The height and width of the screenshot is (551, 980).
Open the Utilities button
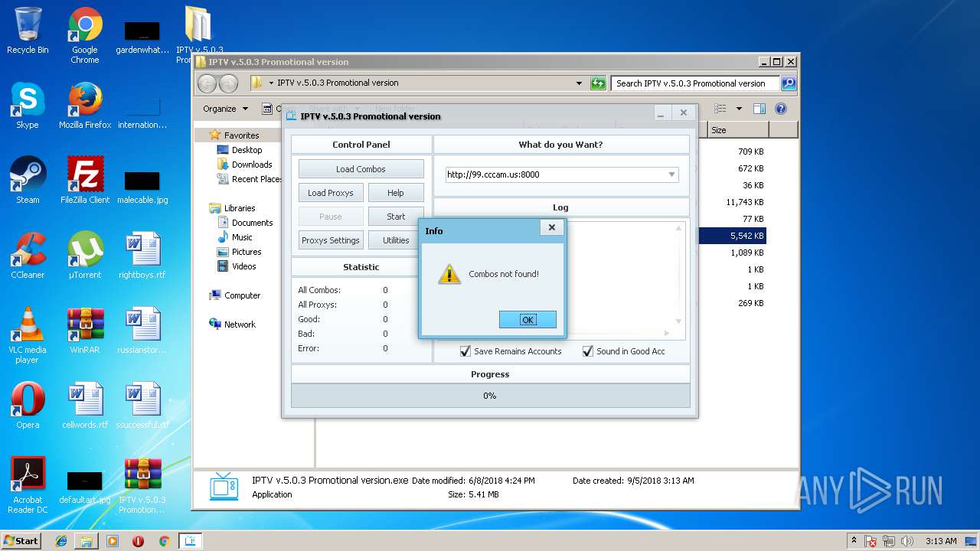396,240
